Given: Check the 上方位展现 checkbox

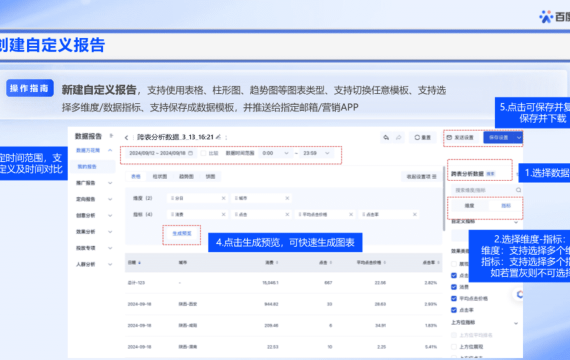Looking at the screenshot, I should (454, 347).
